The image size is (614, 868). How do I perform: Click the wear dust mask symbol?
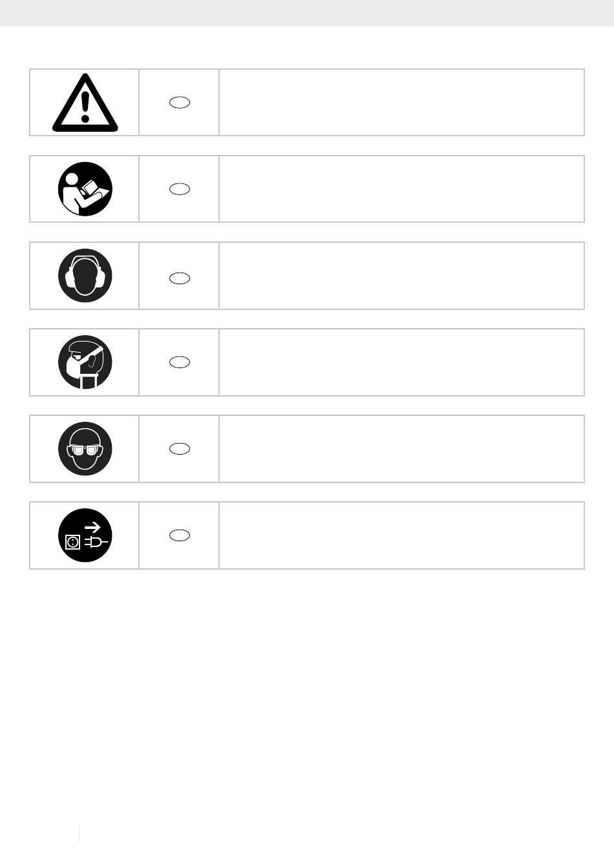tap(85, 362)
